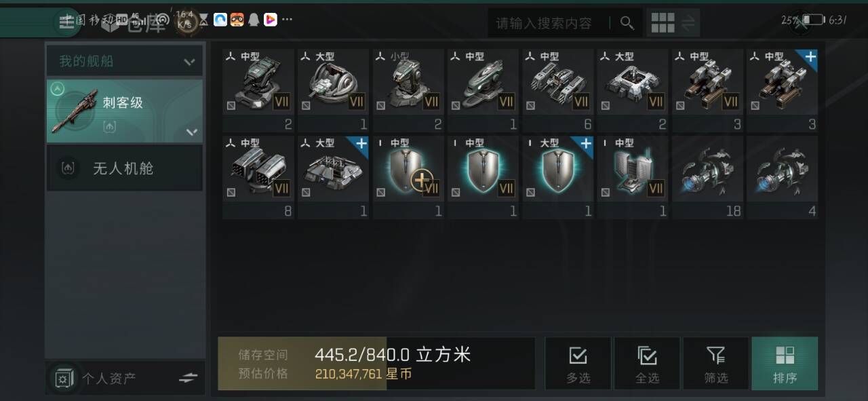This screenshot has height=401, width=868.
Task: Click the swap arrows beside grid view
Action: click(x=688, y=23)
